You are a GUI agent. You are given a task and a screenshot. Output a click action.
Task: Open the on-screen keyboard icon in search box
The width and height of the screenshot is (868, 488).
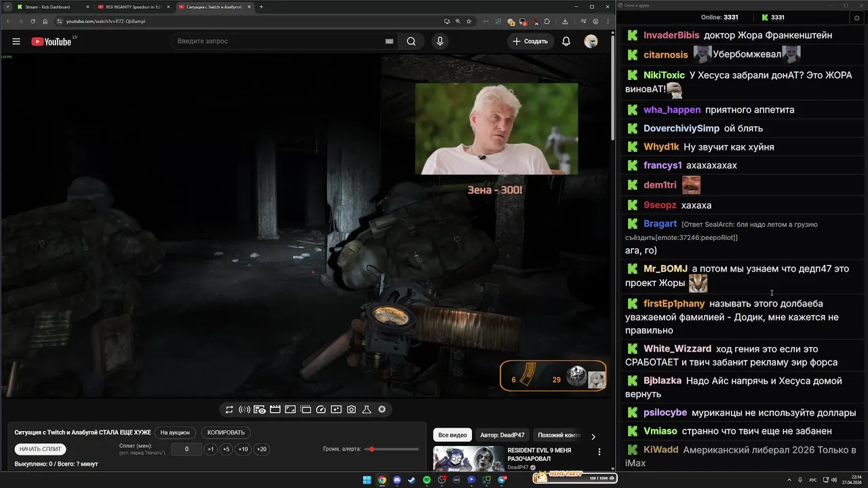[389, 41]
